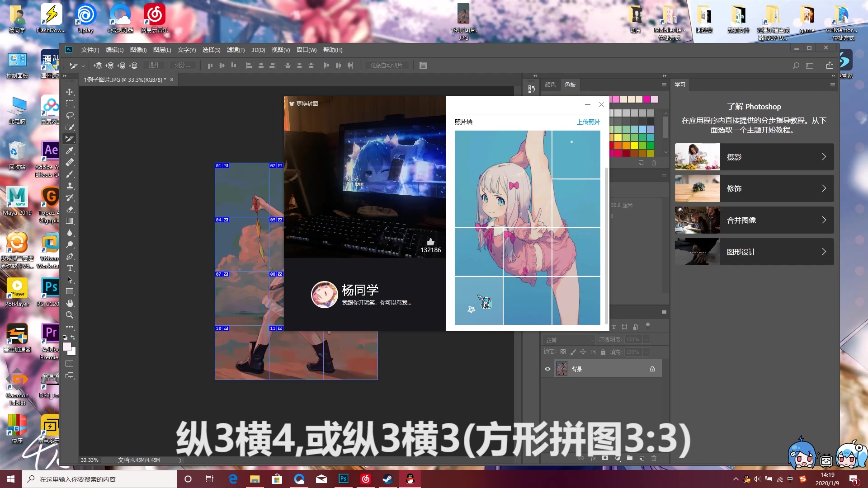The image size is (868, 488).
Task: Click the 背景 layer thumbnail
Action: click(561, 369)
